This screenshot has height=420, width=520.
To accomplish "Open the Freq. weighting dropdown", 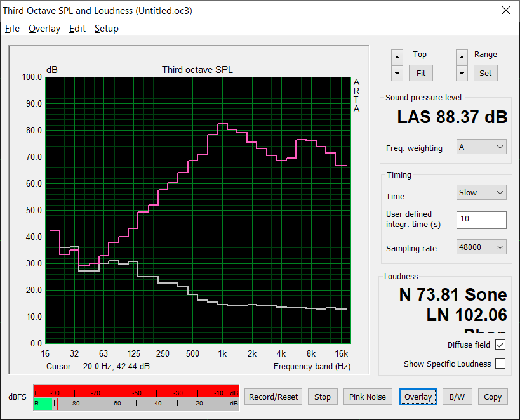I will pos(481,147).
